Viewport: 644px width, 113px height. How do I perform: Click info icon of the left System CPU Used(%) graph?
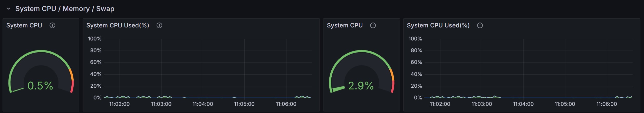point(159,25)
